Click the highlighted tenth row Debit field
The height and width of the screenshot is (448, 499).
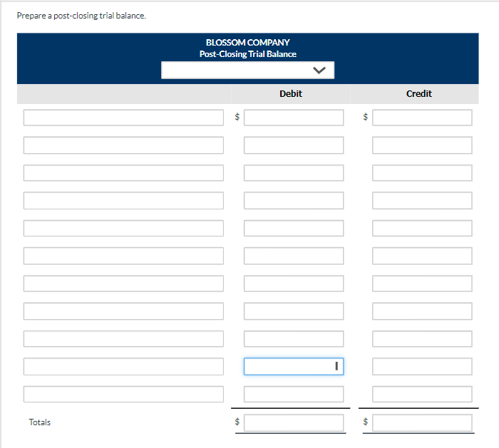(294, 366)
